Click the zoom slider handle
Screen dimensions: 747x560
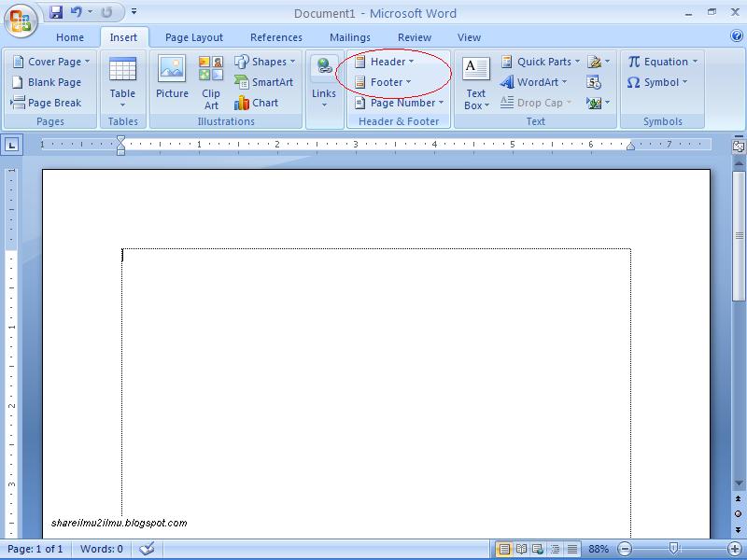pyautogui.click(x=673, y=549)
